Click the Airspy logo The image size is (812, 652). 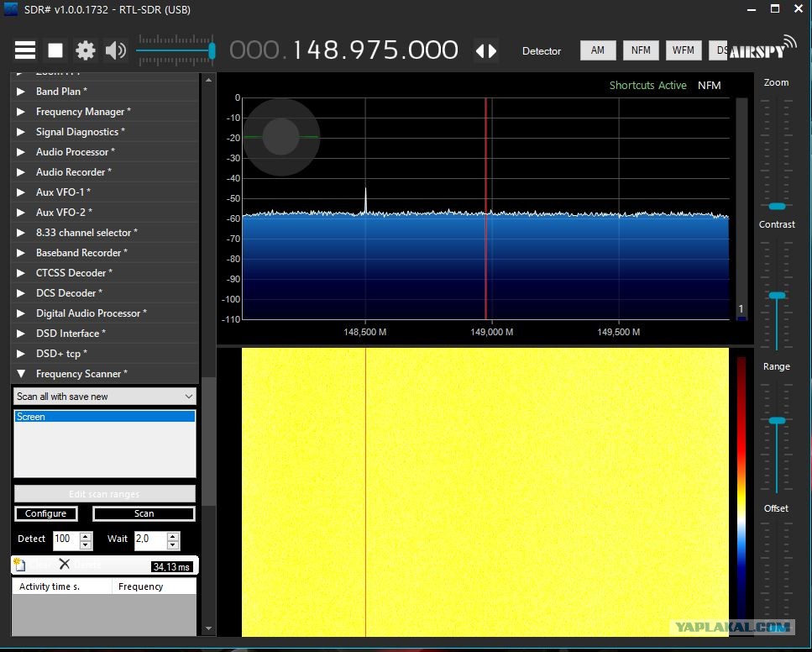[762, 49]
